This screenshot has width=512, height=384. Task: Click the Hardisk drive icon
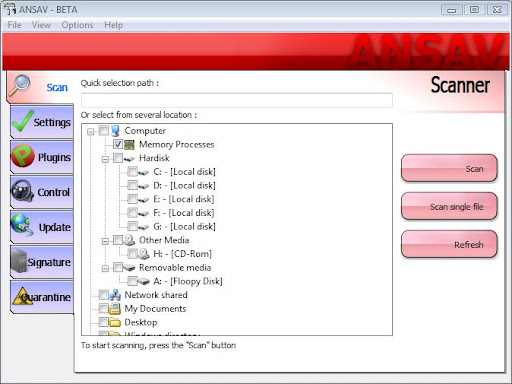pyautogui.click(x=129, y=159)
